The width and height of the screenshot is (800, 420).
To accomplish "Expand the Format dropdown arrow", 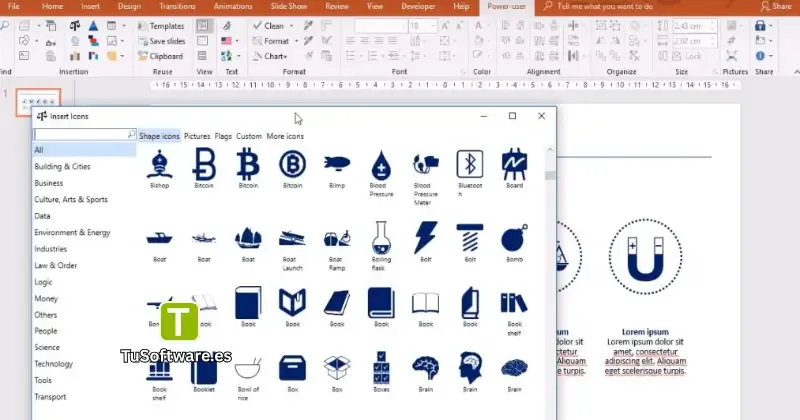I will 296,41.
